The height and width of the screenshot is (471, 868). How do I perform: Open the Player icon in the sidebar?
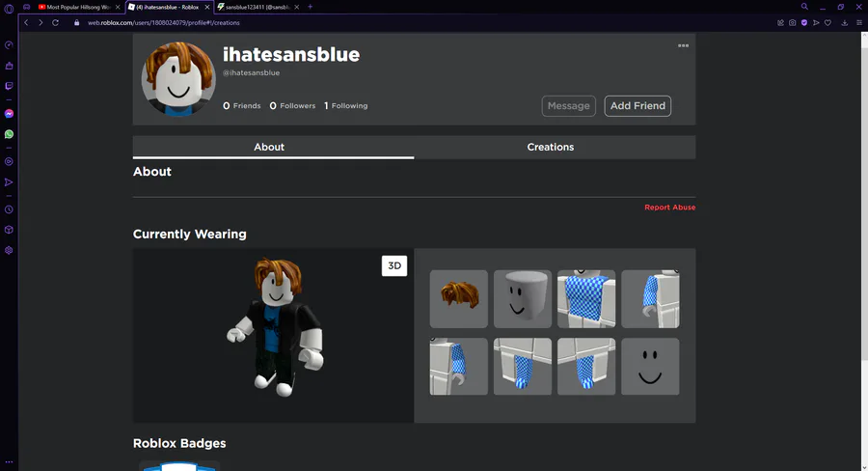point(9,162)
